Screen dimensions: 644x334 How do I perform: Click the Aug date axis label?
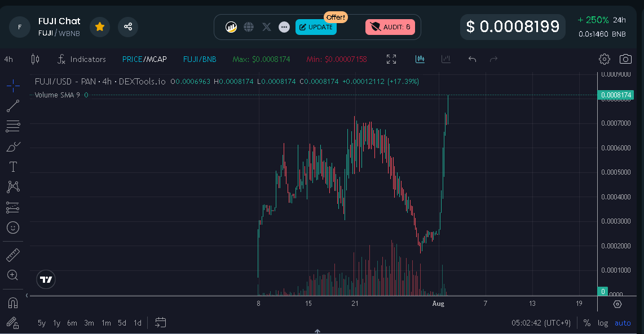click(438, 304)
